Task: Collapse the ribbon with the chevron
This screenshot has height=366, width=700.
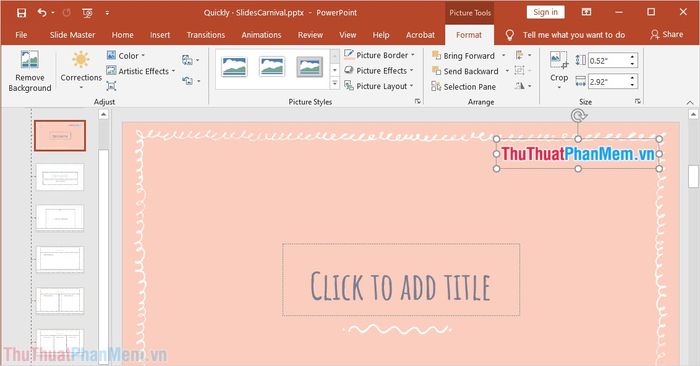Action: click(690, 102)
